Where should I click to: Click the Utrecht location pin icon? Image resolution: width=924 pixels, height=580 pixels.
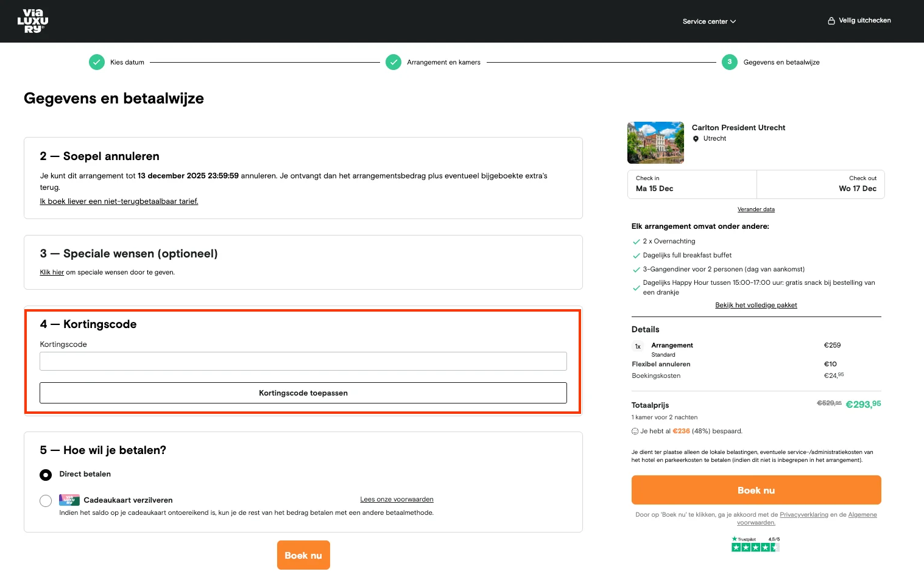(696, 139)
